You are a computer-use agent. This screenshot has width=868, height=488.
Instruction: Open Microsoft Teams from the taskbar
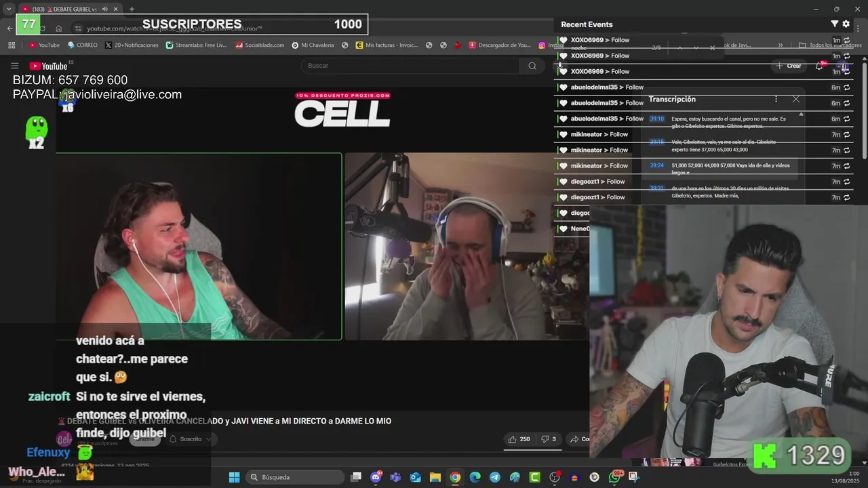(395, 477)
